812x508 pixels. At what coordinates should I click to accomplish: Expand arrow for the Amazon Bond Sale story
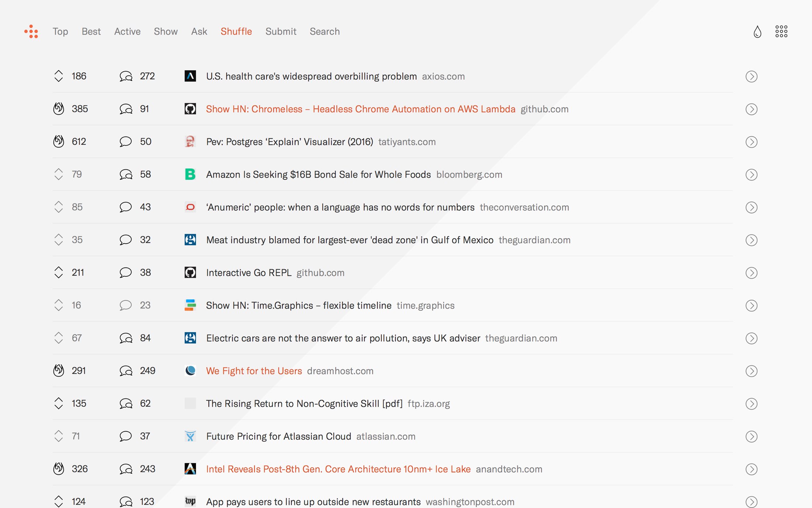coord(751,174)
